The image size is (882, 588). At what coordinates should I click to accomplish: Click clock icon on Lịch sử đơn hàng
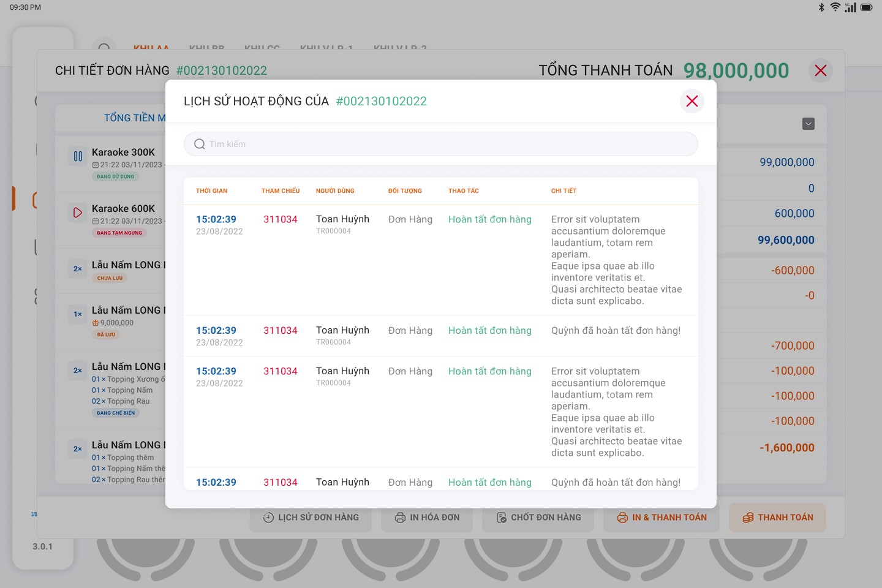click(268, 518)
